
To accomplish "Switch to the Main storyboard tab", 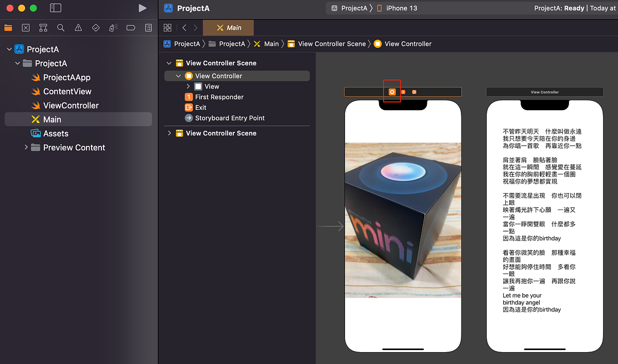I will [x=228, y=27].
